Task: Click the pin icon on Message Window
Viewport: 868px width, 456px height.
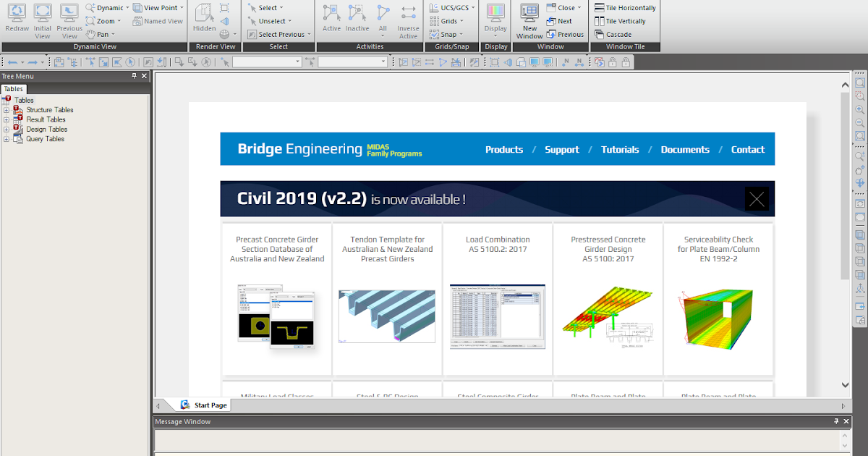Action: click(836, 421)
